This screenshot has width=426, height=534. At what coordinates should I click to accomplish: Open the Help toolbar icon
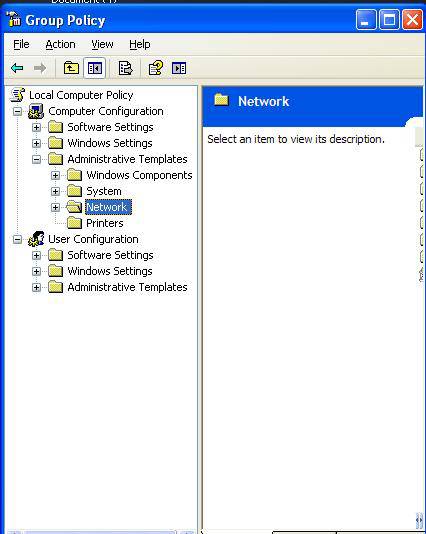[x=156, y=68]
